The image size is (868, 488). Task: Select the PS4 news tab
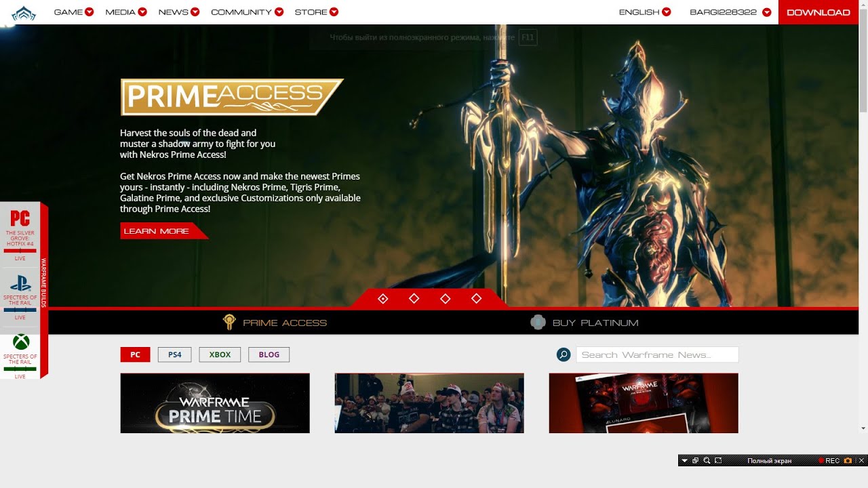pos(175,354)
